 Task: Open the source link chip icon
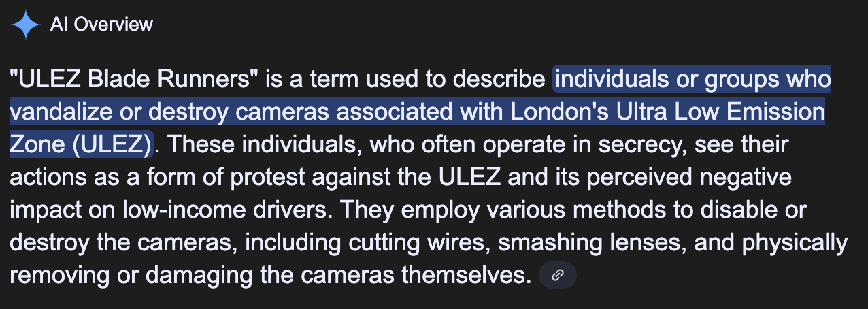point(557,275)
